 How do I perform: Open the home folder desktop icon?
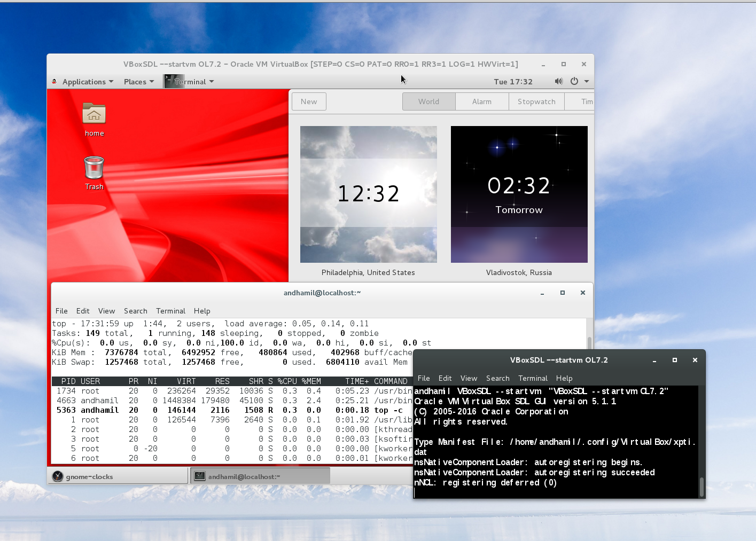click(x=94, y=120)
